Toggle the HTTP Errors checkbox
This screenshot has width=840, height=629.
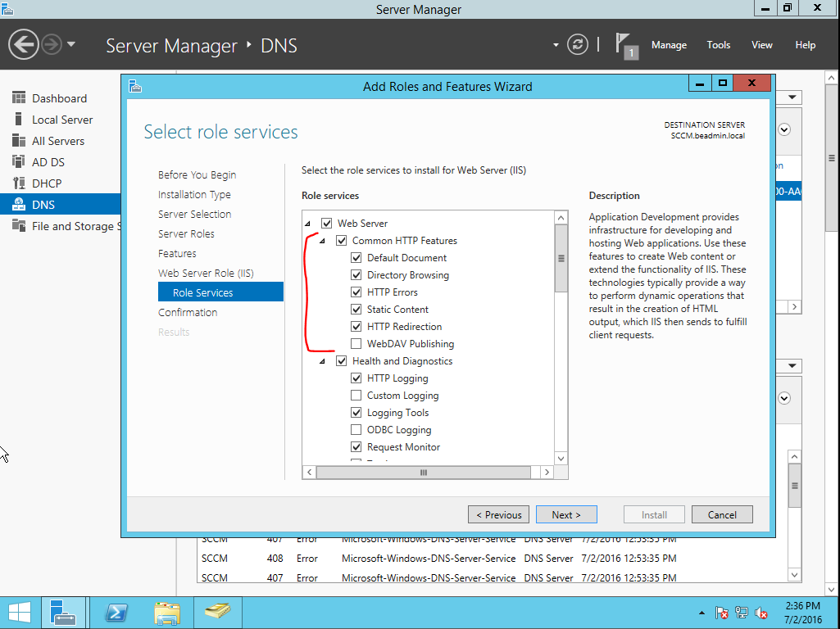pos(356,292)
